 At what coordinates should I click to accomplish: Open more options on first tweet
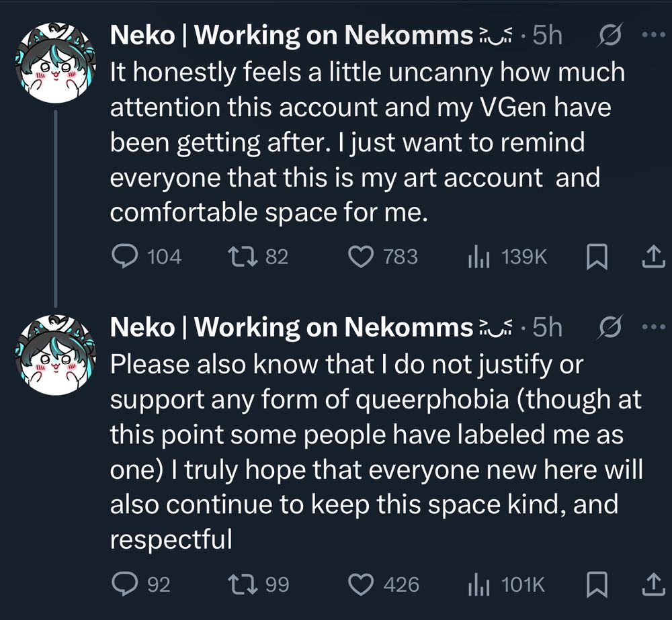point(652,36)
